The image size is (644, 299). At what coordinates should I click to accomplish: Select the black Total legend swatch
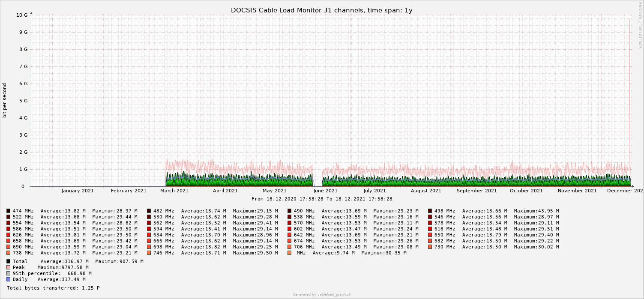[x=8, y=261]
